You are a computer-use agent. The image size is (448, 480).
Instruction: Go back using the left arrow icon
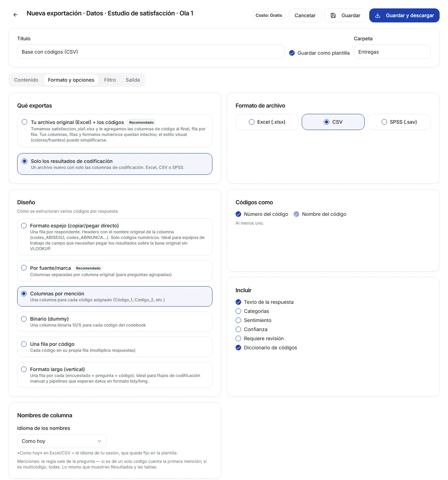pyautogui.click(x=15, y=15)
